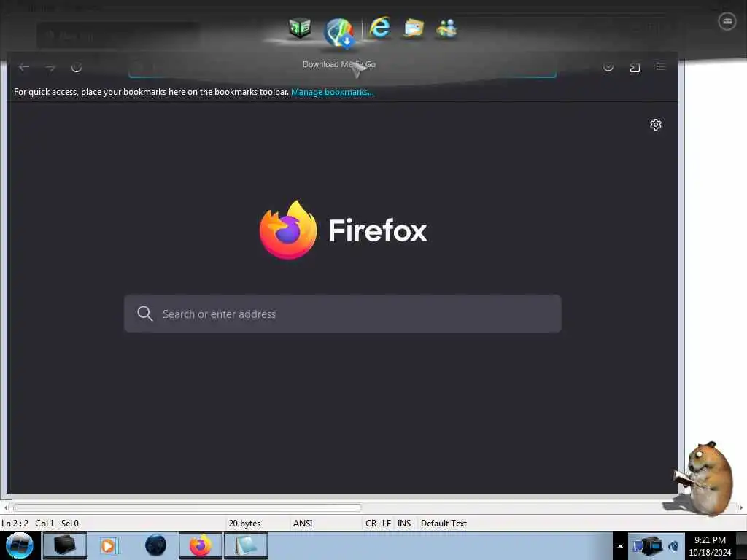Open the green cube icon in the dock
The image size is (747, 560).
300,28
